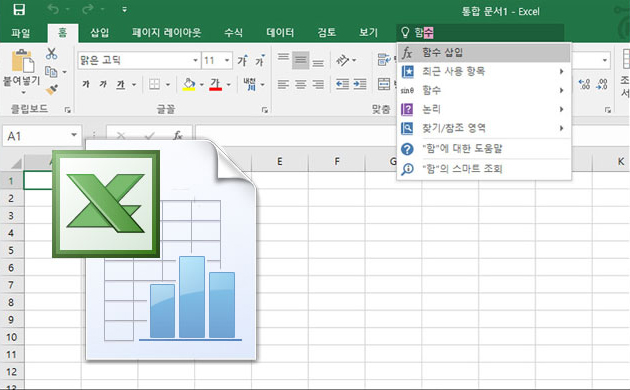The height and width of the screenshot is (390, 630).
Task: Switch to the 페이지 레이아웃 tab
Action: (x=166, y=33)
